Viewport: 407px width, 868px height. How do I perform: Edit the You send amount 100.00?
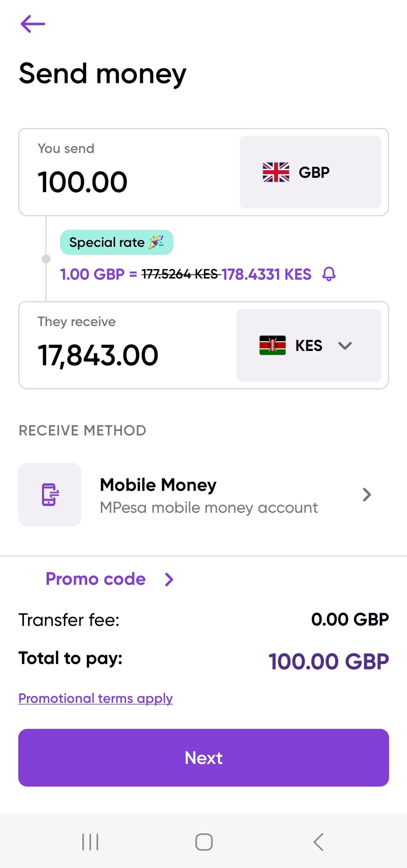[82, 182]
